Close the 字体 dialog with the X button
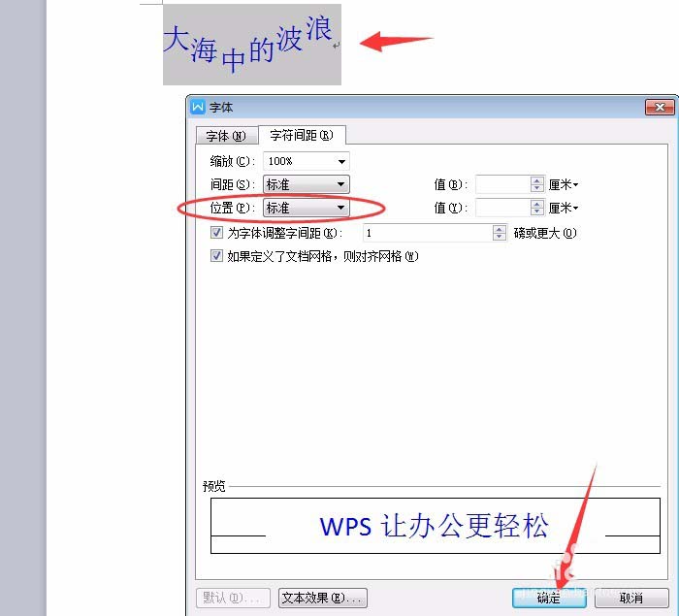This screenshot has height=616, width=679. (x=660, y=107)
